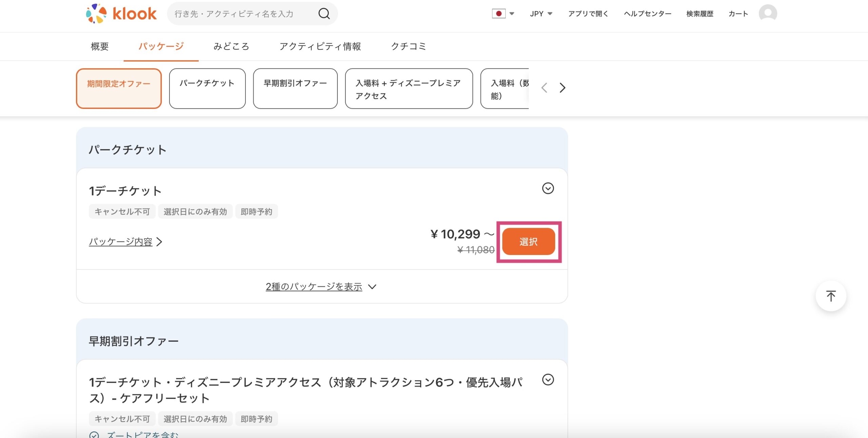Expand the ケアフリーセット ticket details chevron
This screenshot has width=868, height=438.
548,379
